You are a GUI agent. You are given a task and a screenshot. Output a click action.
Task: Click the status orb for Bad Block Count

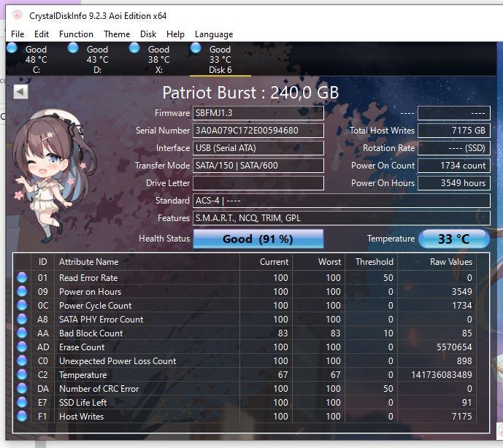pos(22,333)
